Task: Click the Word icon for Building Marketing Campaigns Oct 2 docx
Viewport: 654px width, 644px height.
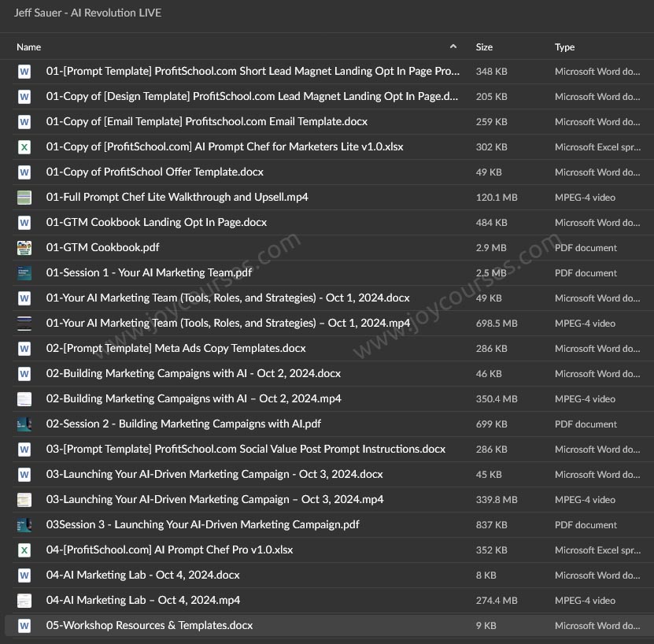Action: click(x=24, y=373)
